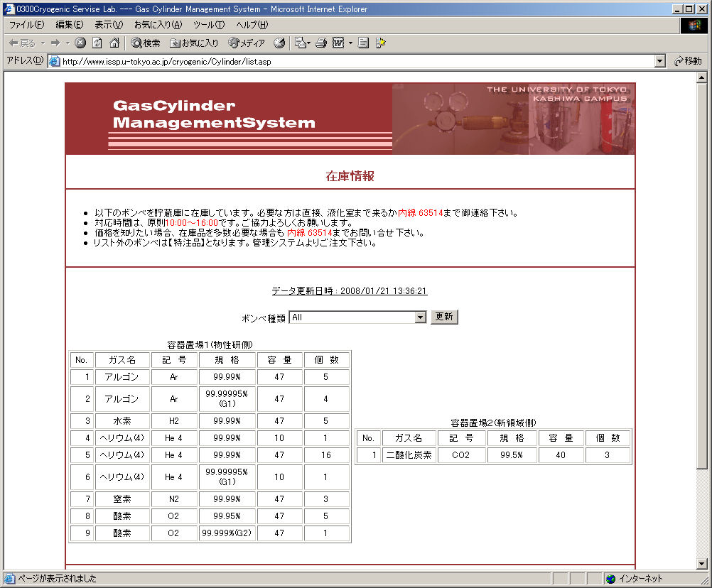Click the 窒素 gas name cell

coord(122,499)
